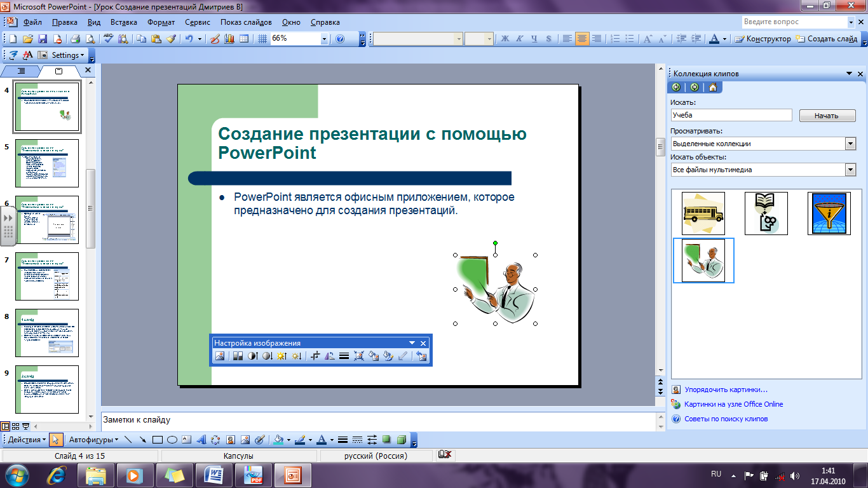Compress pictures icon on the image toolbar
The image size is (868, 488).
(359, 356)
